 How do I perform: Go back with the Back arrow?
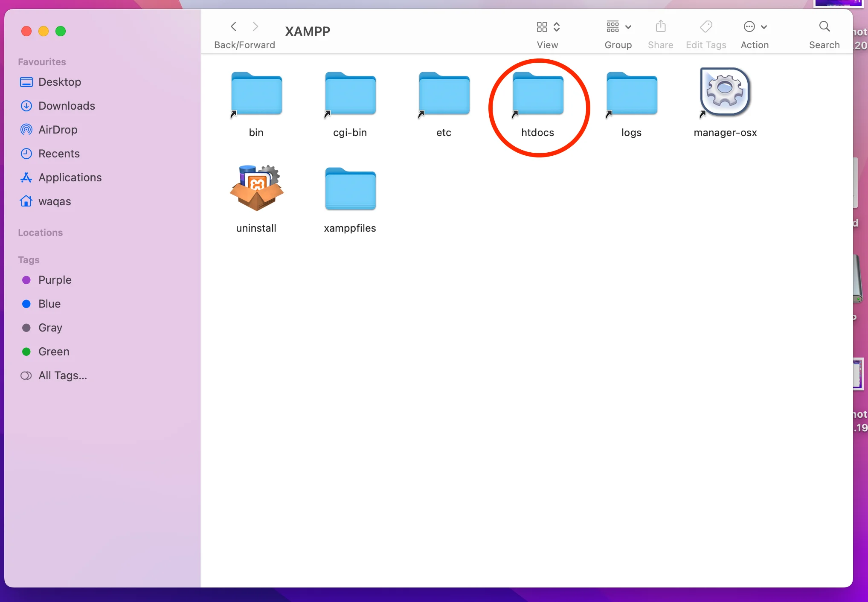point(233,26)
